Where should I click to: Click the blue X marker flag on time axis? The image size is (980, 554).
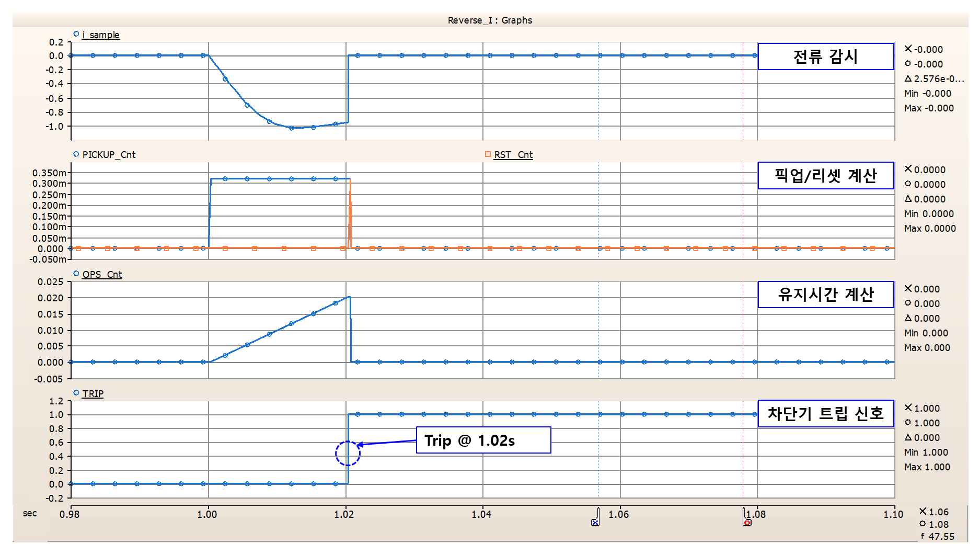point(595,522)
